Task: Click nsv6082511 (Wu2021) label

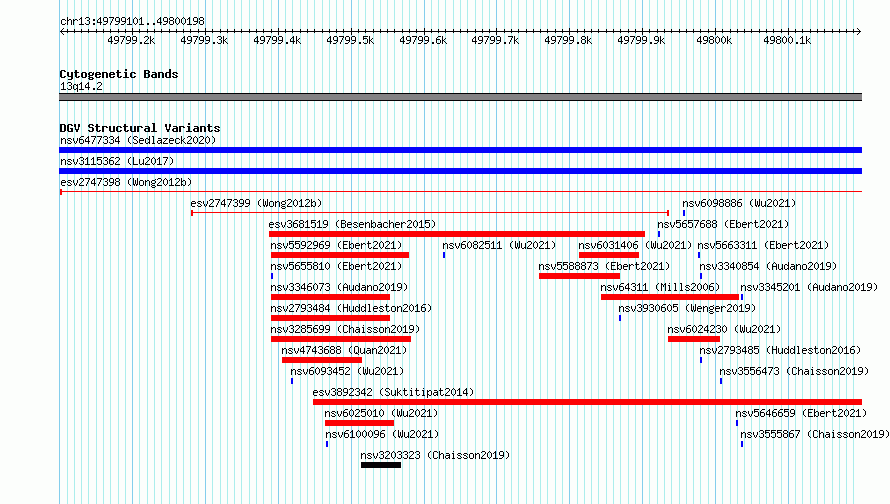Action: 499,245
